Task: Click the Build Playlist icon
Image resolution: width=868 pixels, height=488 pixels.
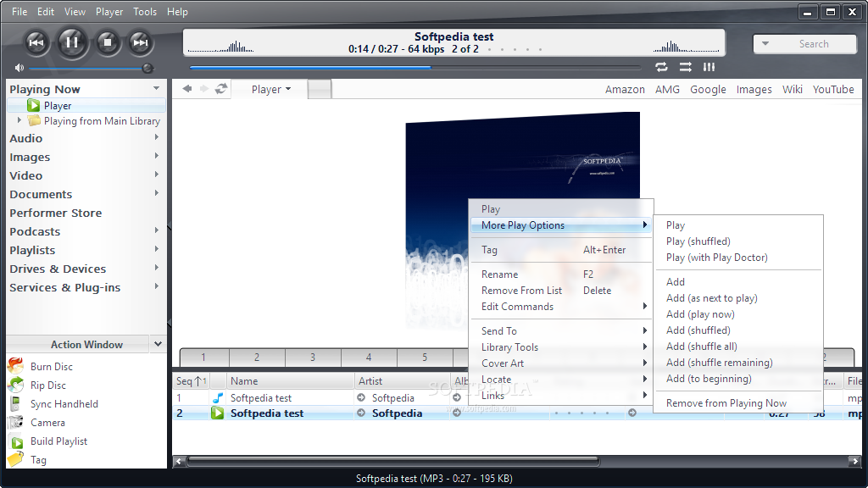Action: (17, 441)
